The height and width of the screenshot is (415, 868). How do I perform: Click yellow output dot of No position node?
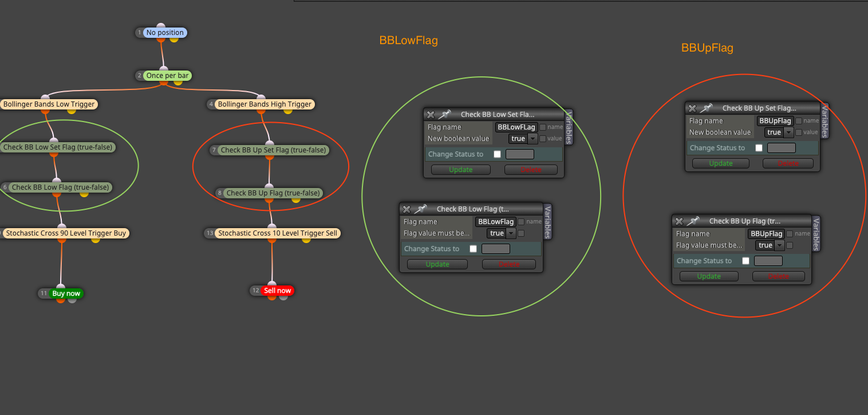(174, 39)
